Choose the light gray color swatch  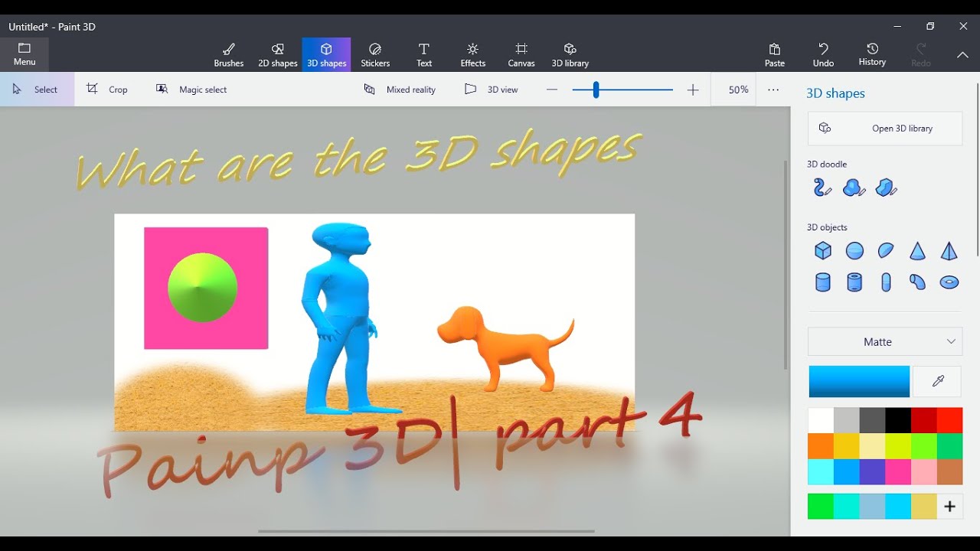[x=847, y=421]
